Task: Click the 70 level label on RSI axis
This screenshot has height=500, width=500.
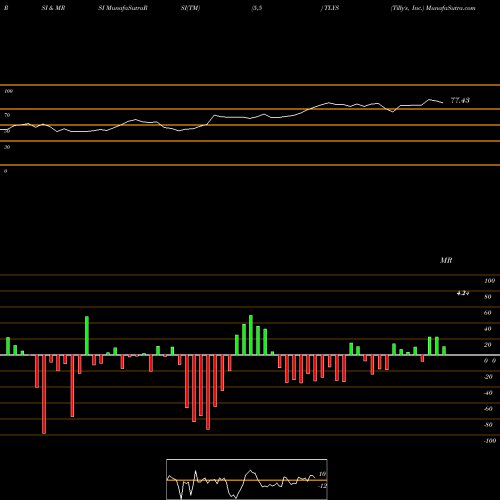Action: click(7, 115)
